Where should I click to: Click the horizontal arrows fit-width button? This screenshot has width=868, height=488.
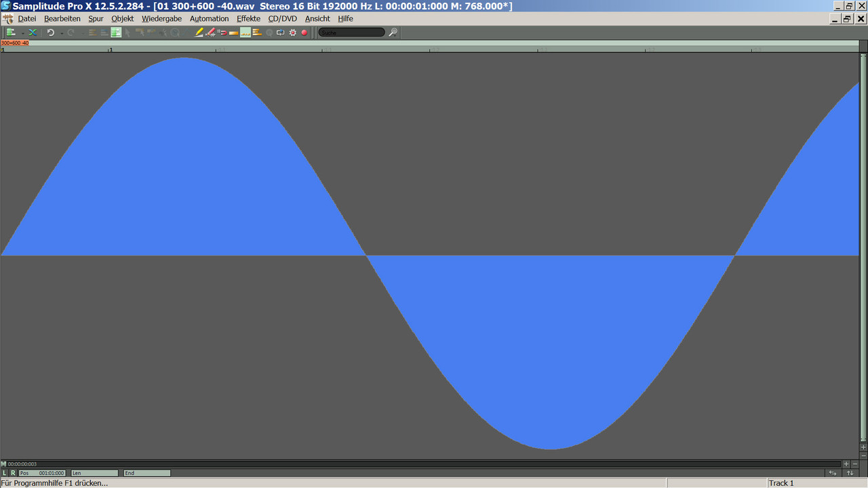point(833,473)
